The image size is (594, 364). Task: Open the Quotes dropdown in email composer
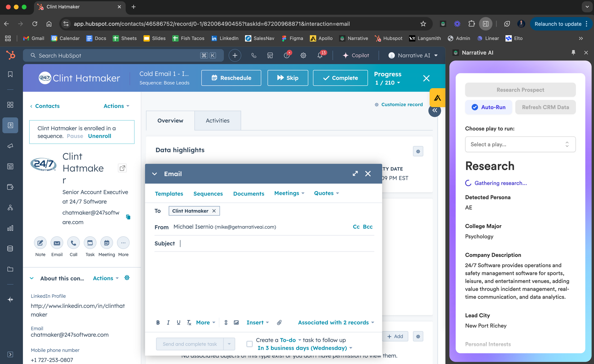[x=326, y=193]
